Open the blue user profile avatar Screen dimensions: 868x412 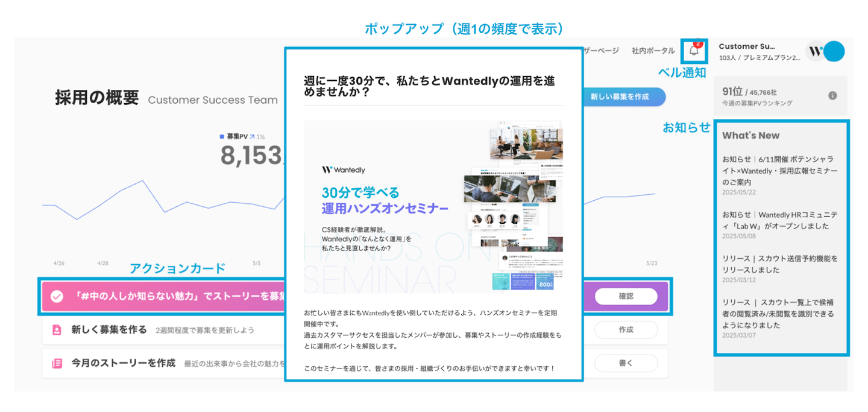coord(834,51)
